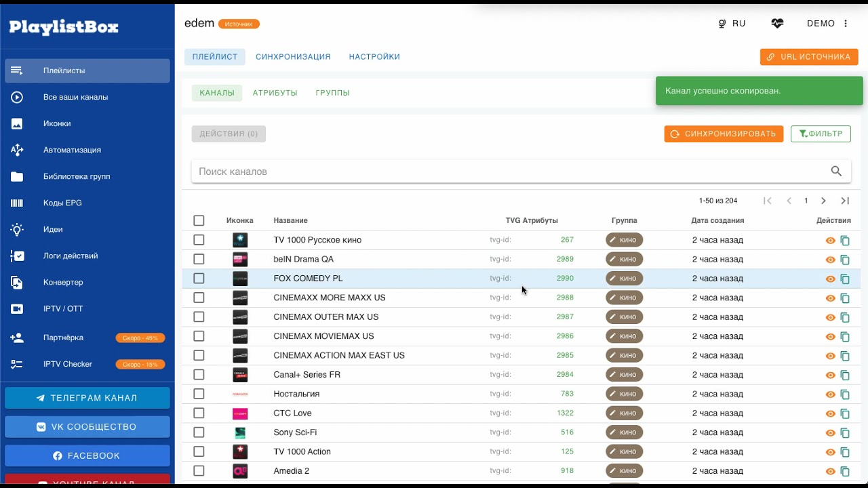Toggle the select-all channels checkbox

click(199, 220)
